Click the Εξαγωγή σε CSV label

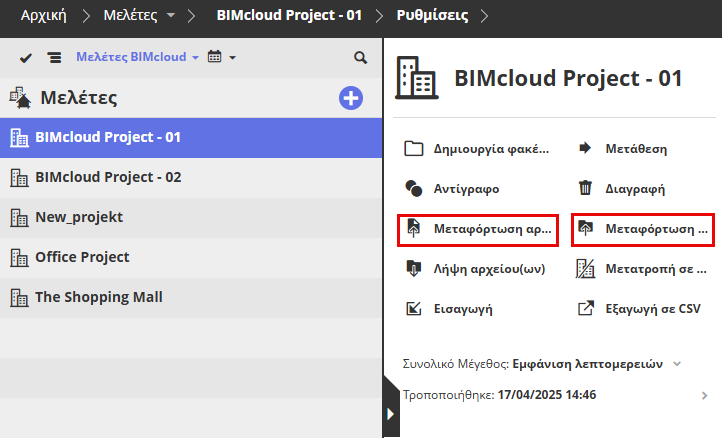[x=653, y=309]
